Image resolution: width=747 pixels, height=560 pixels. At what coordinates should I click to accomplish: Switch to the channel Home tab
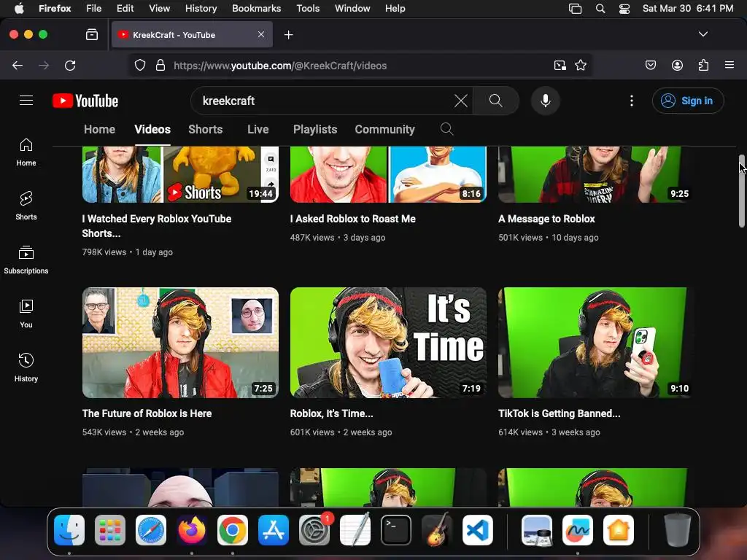[99, 129]
